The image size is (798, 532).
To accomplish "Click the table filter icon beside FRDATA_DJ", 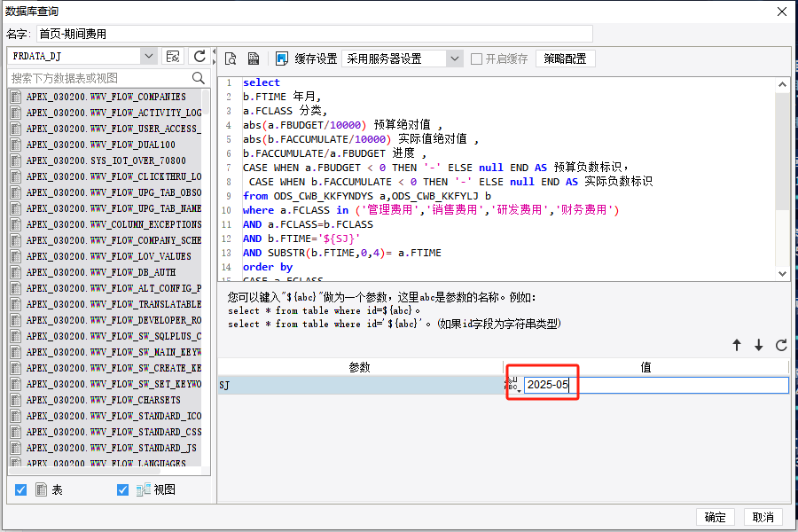I will (173, 56).
